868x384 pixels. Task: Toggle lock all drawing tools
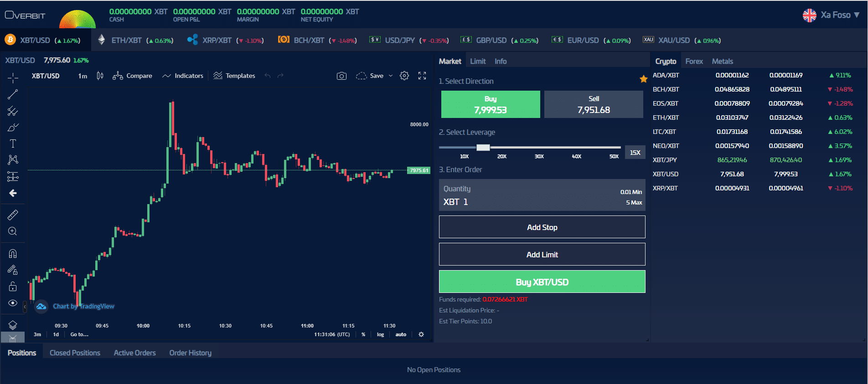13,286
